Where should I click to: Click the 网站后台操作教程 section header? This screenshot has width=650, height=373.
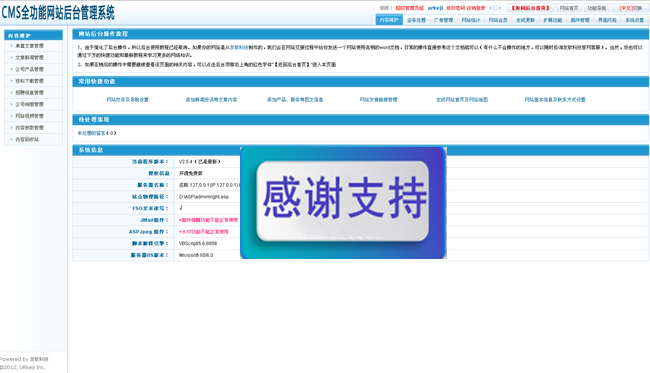[x=361, y=34]
